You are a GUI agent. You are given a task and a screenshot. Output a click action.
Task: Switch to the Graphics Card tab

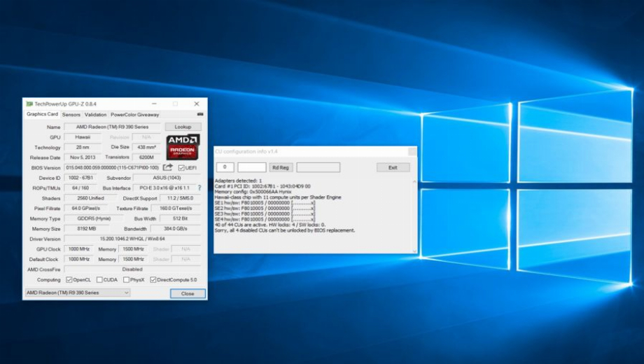point(42,114)
